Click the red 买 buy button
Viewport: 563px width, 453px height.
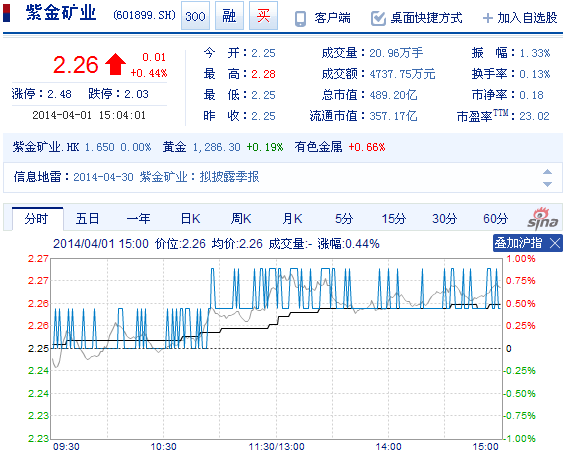pyautogui.click(x=263, y=15)
